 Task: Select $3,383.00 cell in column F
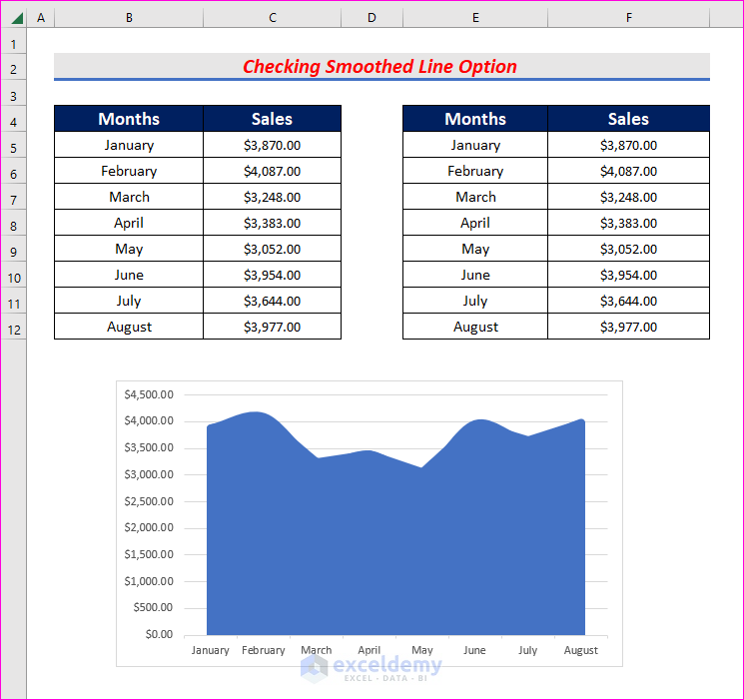point(629,223)
